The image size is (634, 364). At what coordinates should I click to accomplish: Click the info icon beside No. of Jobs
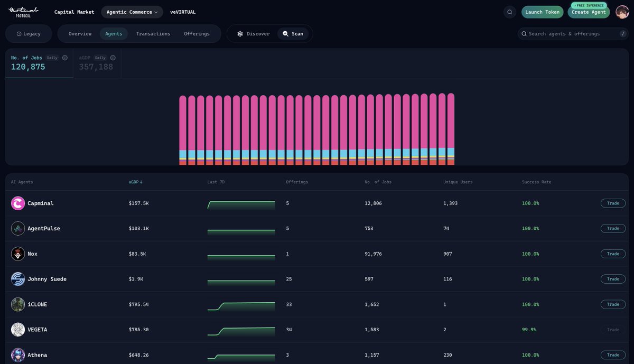tap(65, 58)
